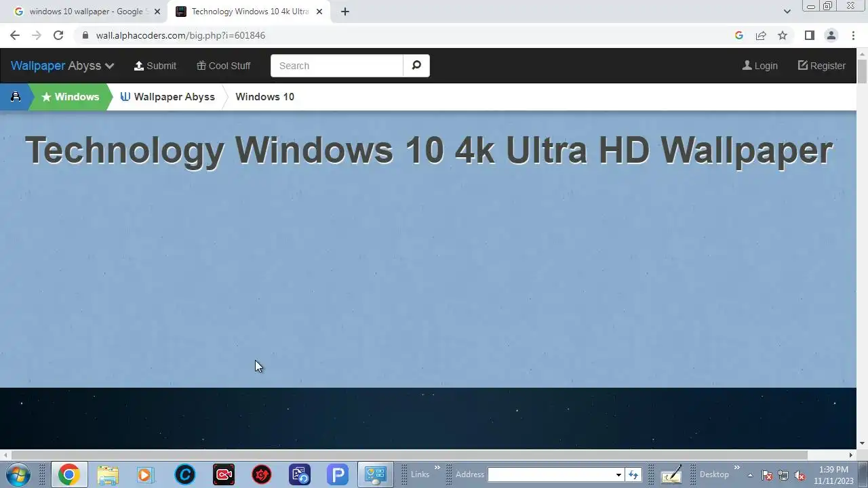Screen dimensions: 868x488
Task: Open a new browser tab
Action: [x=345, y=12]
